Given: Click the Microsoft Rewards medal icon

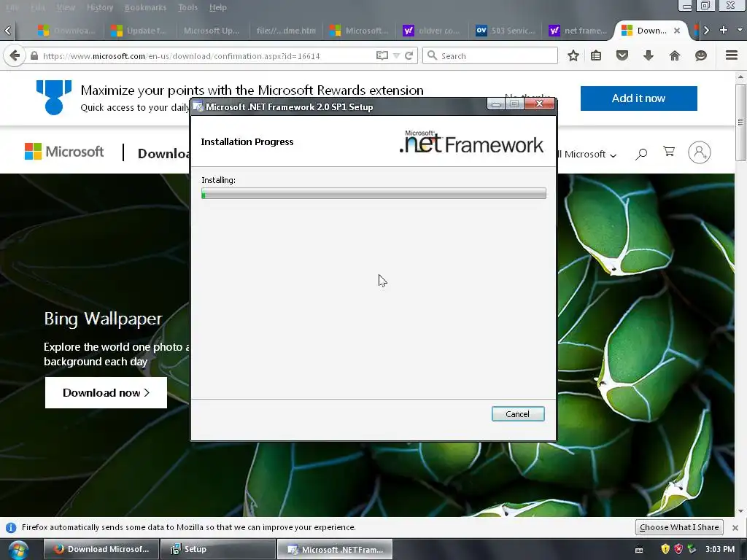Looking at the screenshot, I should (54, 97).
